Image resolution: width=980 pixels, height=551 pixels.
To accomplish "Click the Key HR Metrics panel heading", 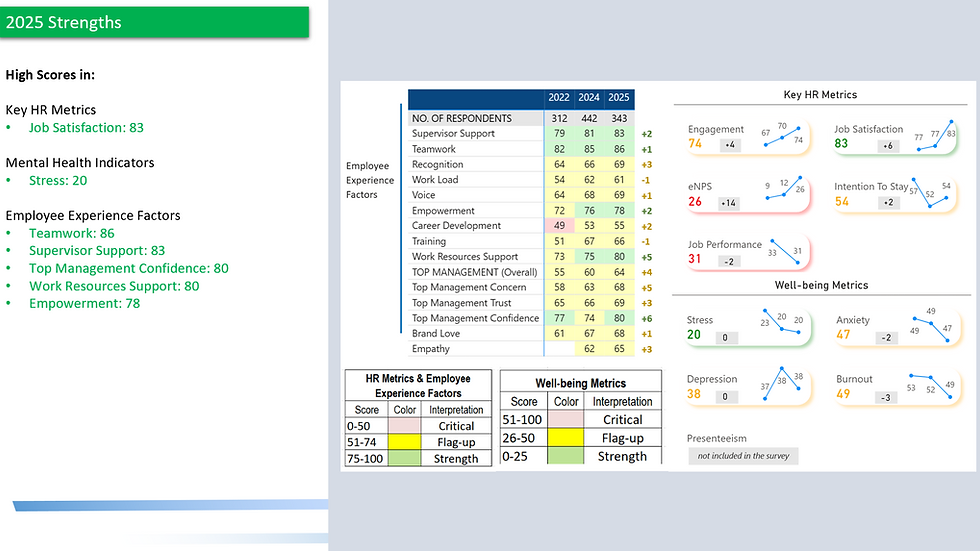I will pos(820,95).
